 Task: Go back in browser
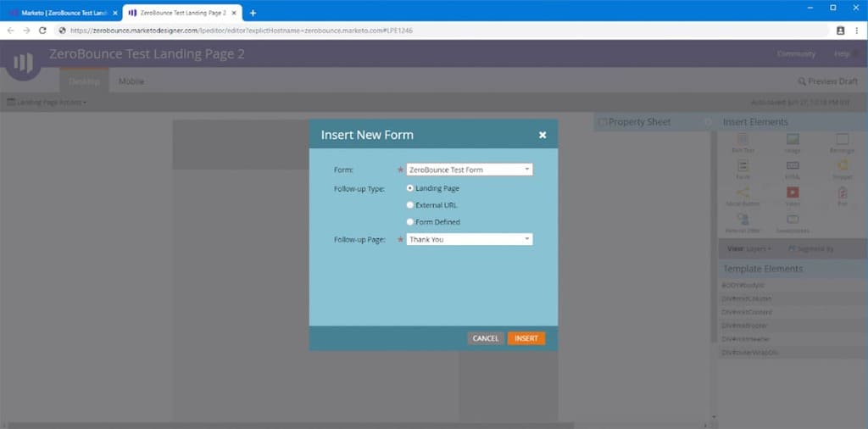(x=10, y=31)
